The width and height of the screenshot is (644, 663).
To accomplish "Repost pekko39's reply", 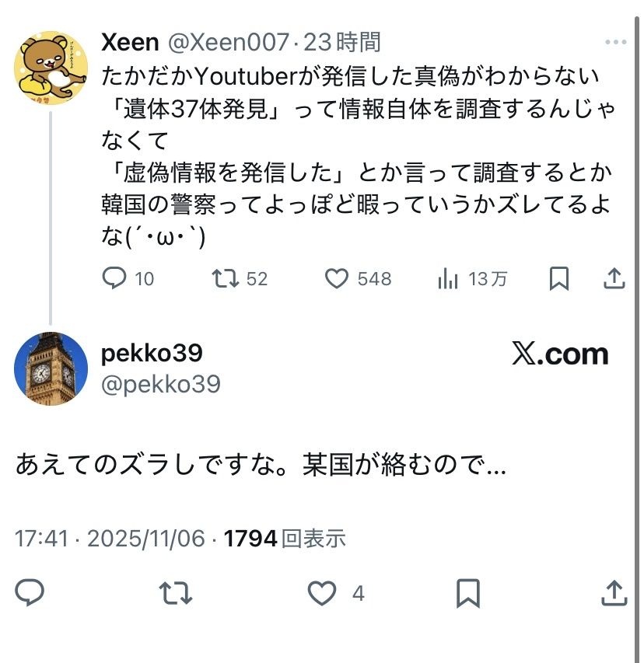I will point(176,593).
